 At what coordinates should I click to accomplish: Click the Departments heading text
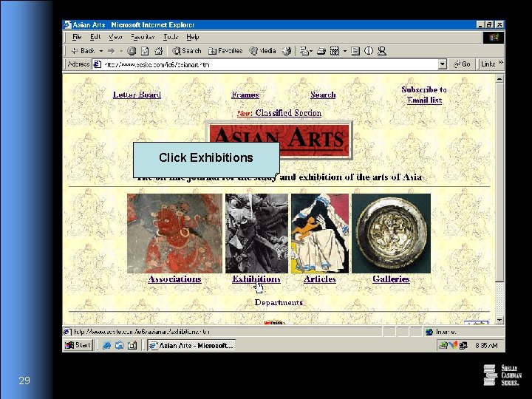[279, 303]
